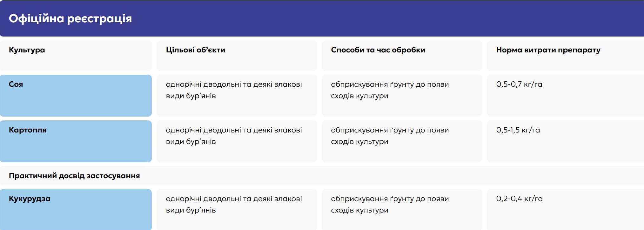Select the blue "Картопля" crop cell
The image size is (644, 230).
[76, 141]
